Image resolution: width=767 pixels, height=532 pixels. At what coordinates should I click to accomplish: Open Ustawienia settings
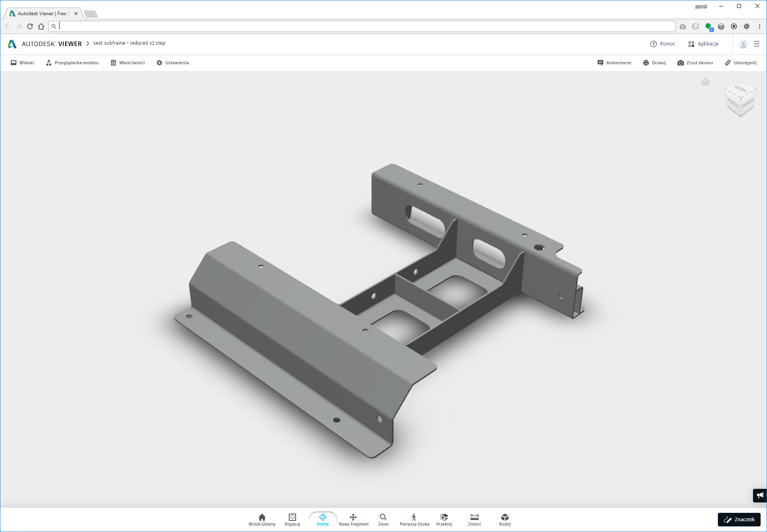point(173,63)
